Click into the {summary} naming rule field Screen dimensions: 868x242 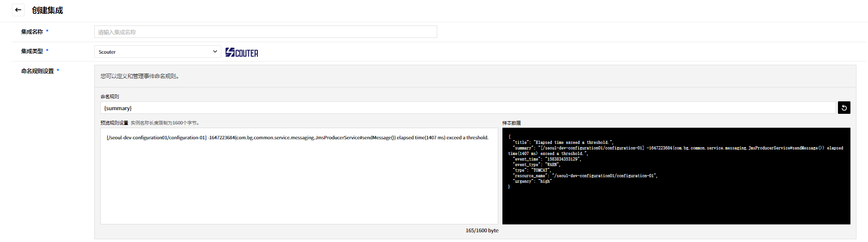click(468, 108)
